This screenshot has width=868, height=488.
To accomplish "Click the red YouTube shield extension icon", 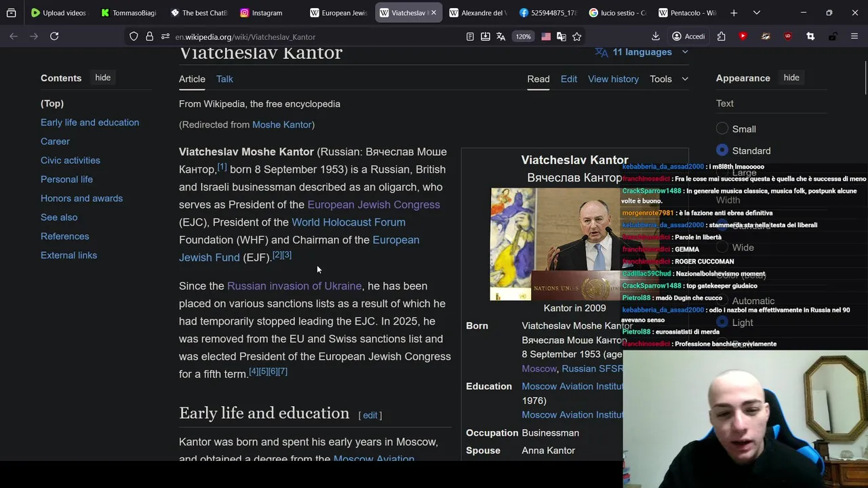I will tap(743, 37).
